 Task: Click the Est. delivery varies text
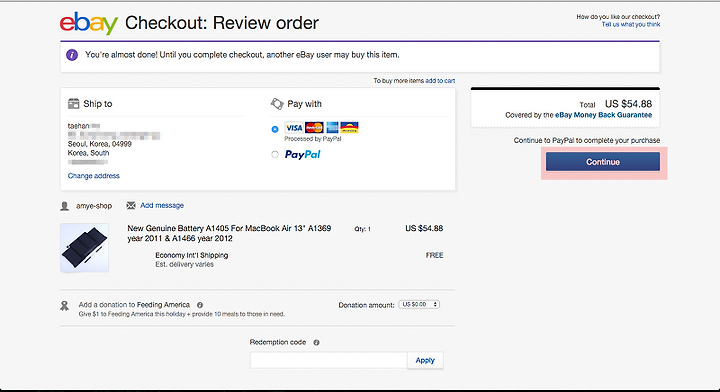tap(184, 264)
